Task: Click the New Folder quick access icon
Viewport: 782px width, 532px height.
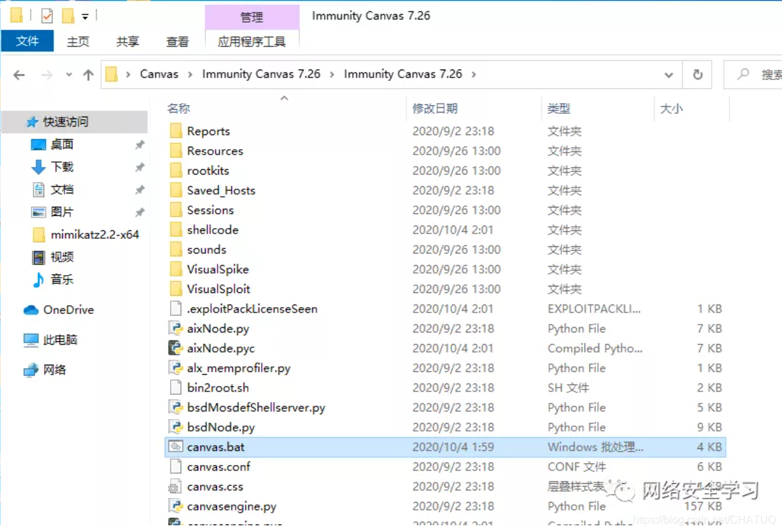Action: click(x=68, y=16)
